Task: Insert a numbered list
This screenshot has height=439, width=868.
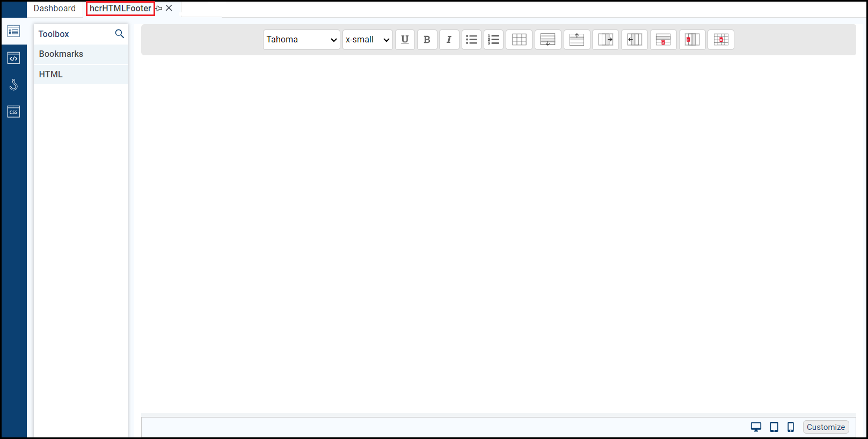Action: [x=493, y=40]
